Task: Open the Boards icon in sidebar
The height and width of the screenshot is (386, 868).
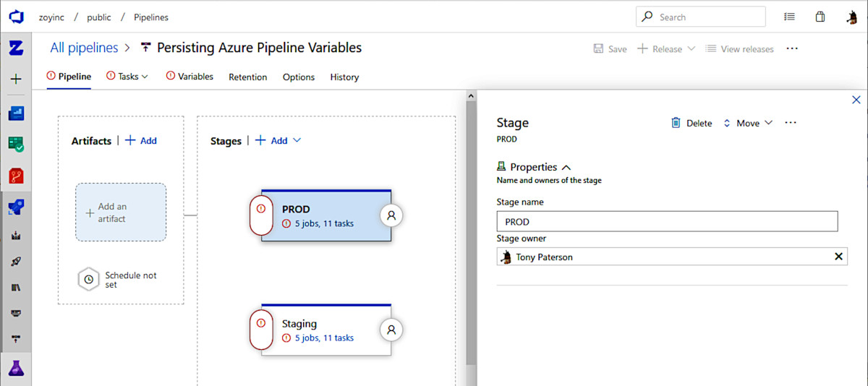Action: pos(16,144)
